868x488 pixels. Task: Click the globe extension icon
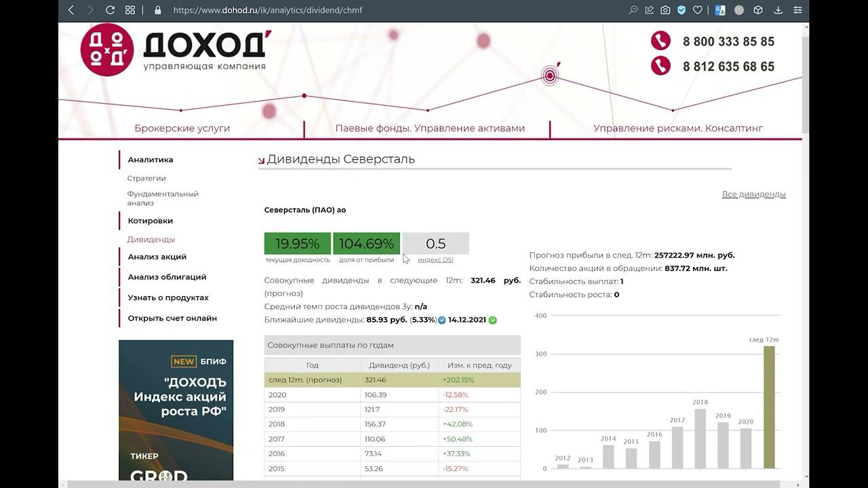tap(739, 10)
